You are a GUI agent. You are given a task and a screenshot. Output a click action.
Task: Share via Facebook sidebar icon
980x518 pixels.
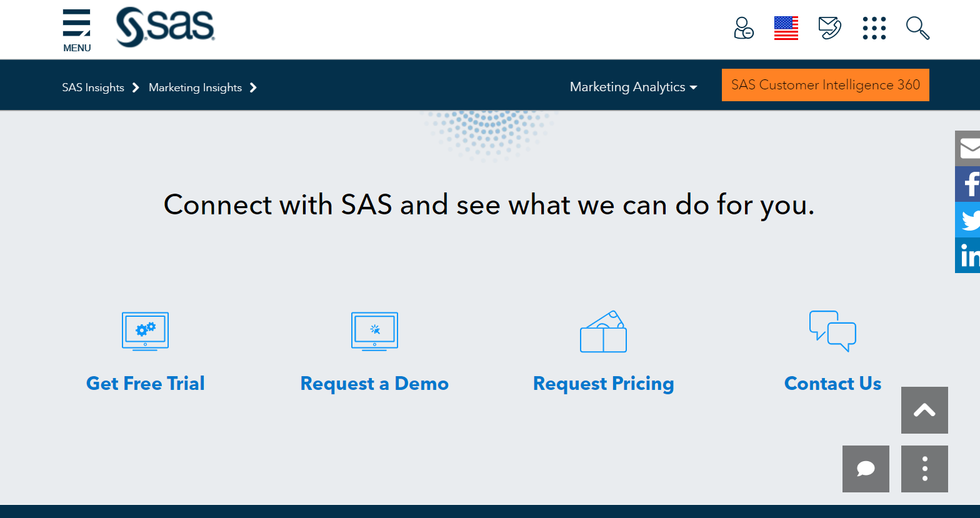(969, 184)
